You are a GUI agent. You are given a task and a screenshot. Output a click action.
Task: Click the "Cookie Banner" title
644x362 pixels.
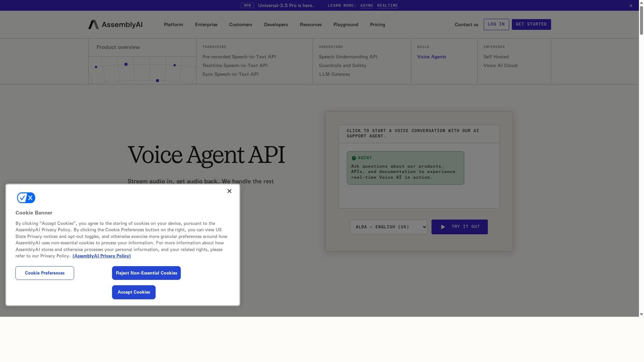point(34,213)
